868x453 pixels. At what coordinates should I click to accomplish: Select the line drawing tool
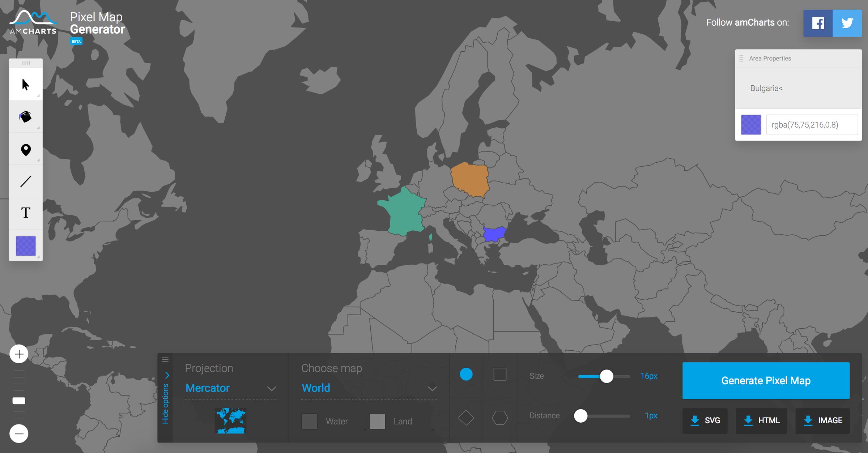pos(25,181)
